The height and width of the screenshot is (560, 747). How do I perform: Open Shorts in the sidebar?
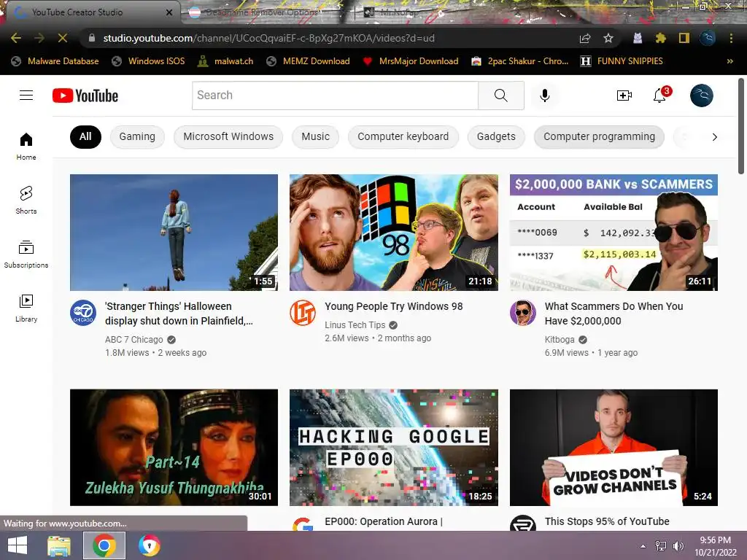[26, 201]
